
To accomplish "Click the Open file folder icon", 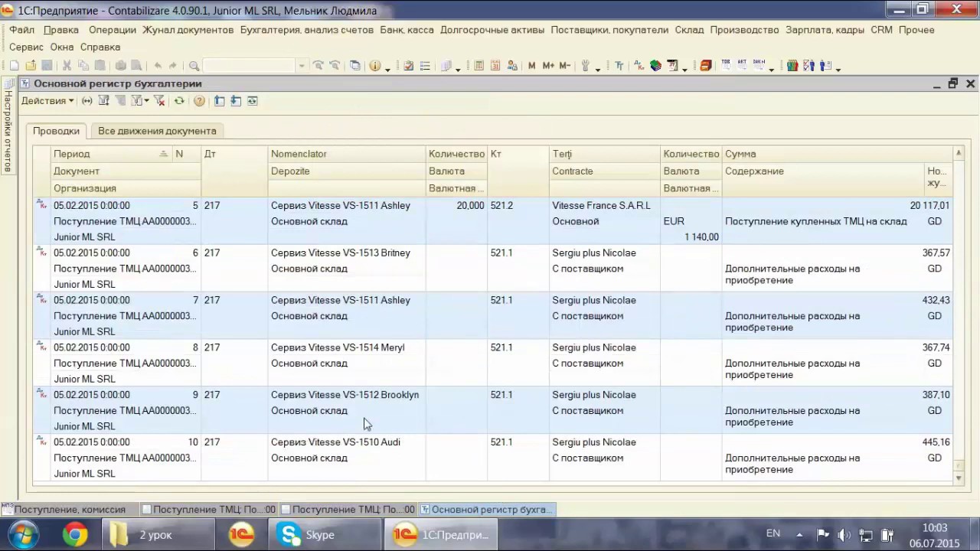I will tap(31, 66).
